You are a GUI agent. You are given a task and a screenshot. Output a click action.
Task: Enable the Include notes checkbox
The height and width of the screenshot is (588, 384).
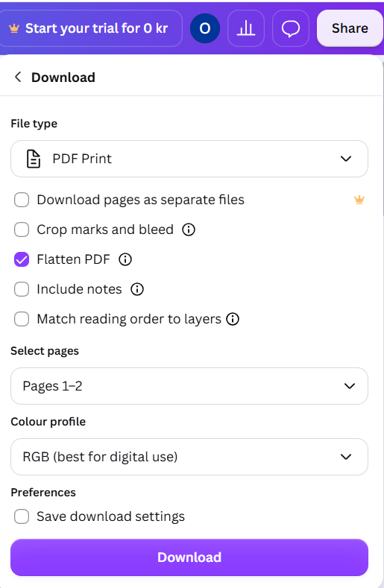point(22,289)
